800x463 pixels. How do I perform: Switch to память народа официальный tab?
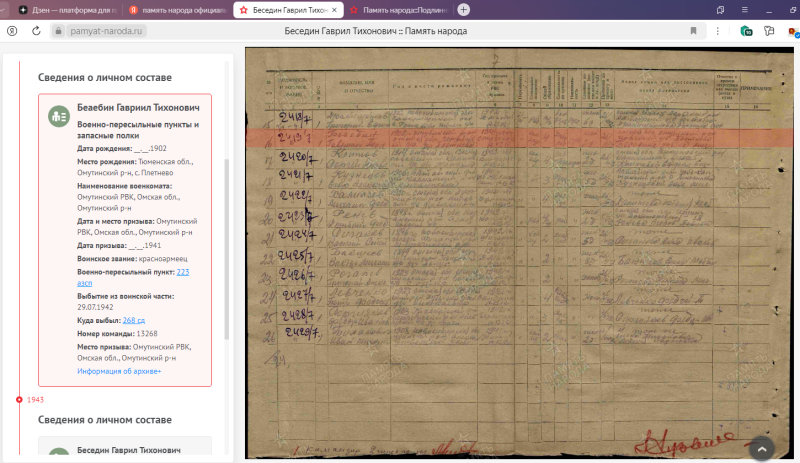176,9
